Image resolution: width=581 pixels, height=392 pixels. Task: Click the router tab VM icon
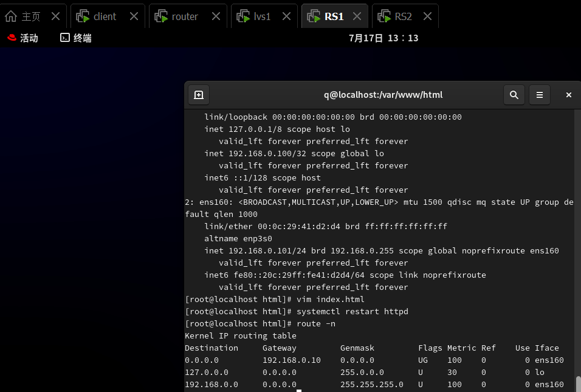(x=161, y=16)
